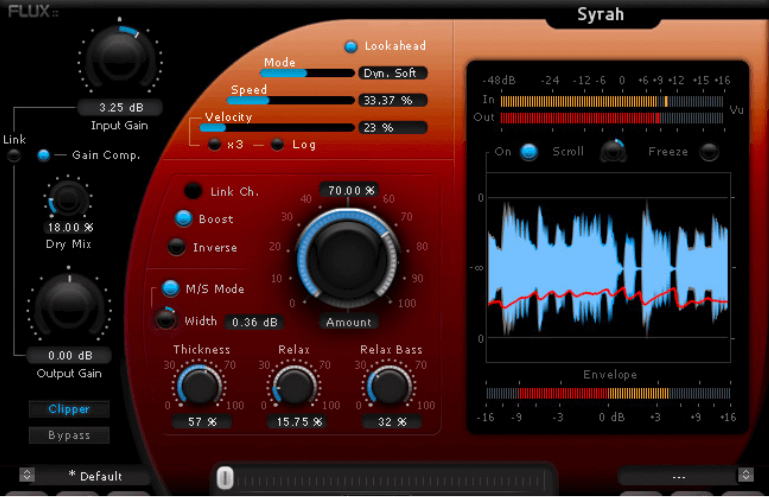
Task: Click the Dry Mix 18.00 % field
Action: pos(69,227)
